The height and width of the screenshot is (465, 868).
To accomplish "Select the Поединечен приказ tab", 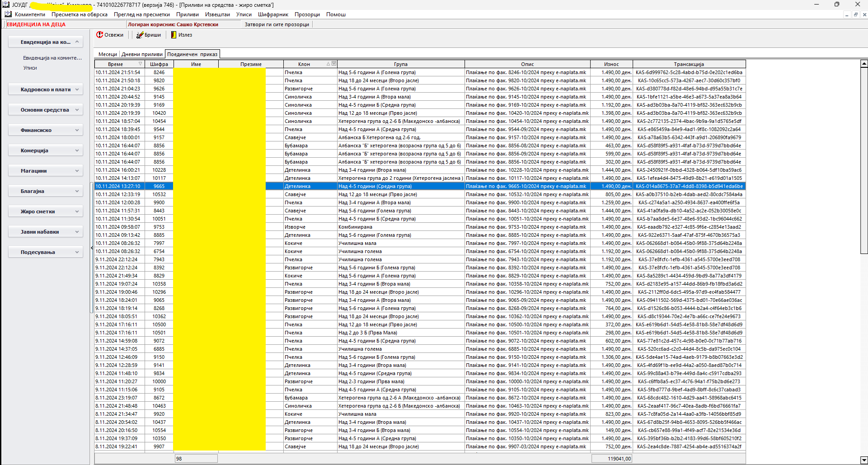I will (192, 54).
